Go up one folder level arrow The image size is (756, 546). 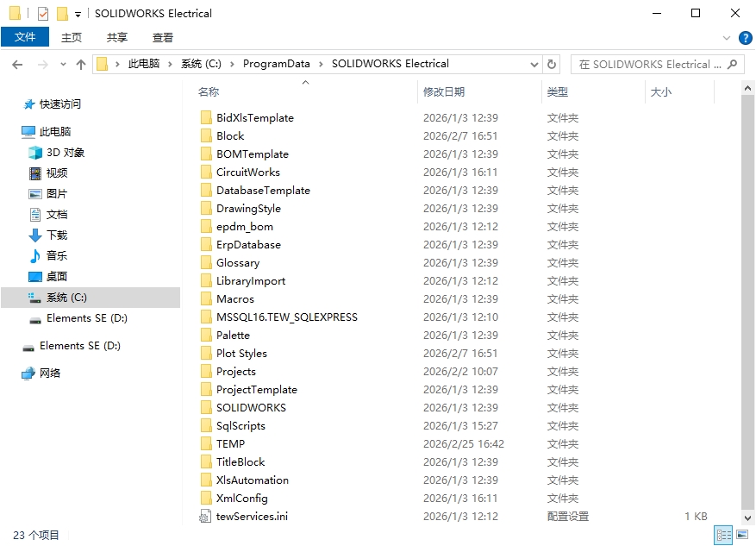click(x=81, y=64)
